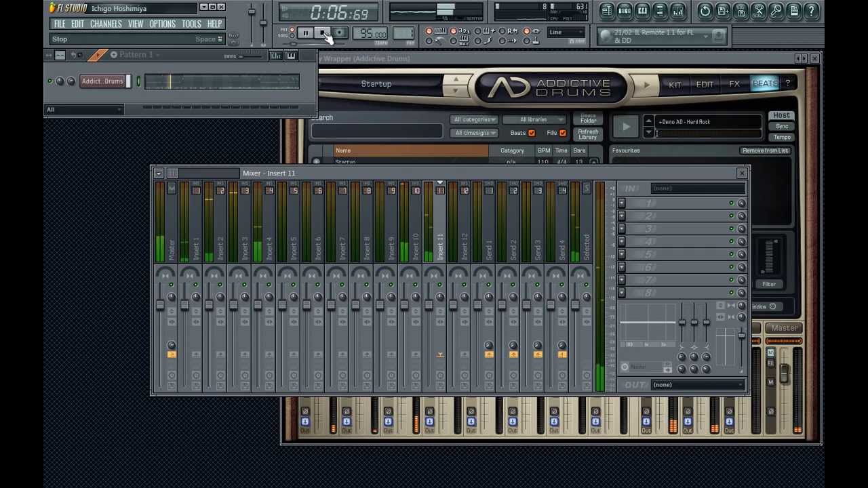The image size is (868, 488).
Task: Click the Addict..Drums channel button
Action: pyautogui.click(x=102, y=81)
